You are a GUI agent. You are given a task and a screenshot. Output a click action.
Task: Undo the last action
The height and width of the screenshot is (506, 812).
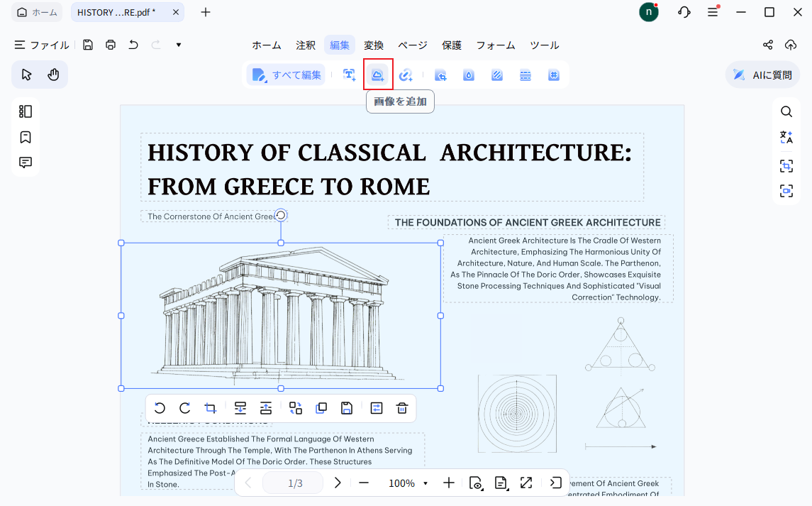click(x=133, y=45)
